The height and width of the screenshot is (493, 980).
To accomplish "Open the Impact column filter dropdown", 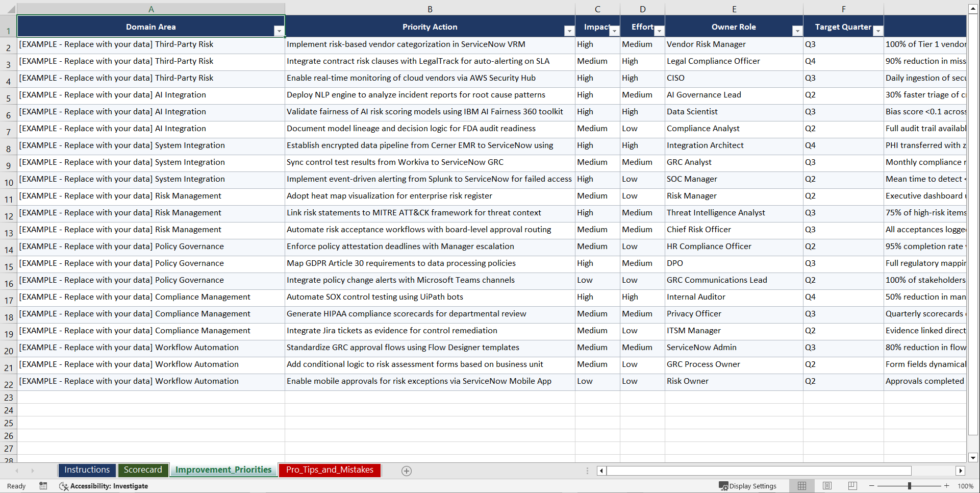I will coord(614,31).
